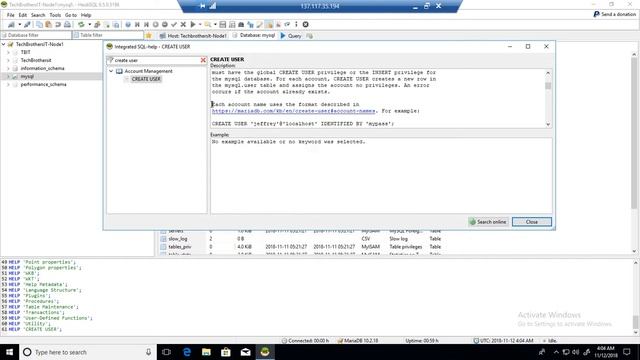Viewport: 640px width, 360px height.
Task: Open the mariadb.com create-user account-names link
Action: point(293,111)
